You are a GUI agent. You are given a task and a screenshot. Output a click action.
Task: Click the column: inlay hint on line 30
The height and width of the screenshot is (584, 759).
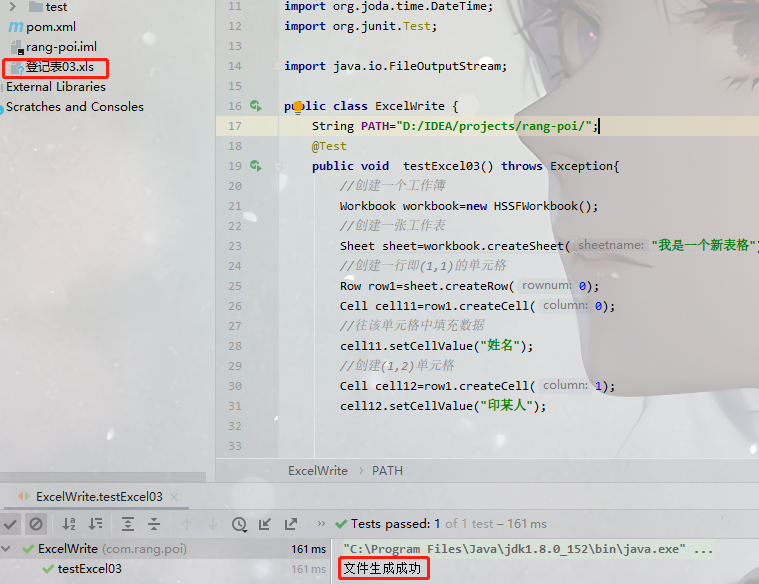(565, 385)
